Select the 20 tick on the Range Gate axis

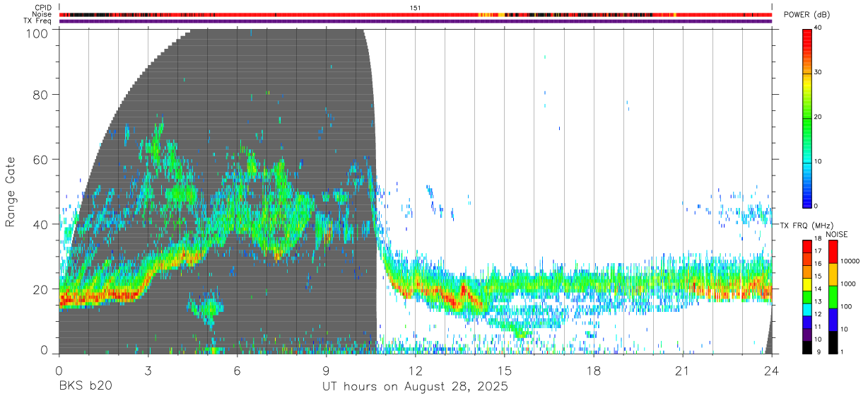40,289
